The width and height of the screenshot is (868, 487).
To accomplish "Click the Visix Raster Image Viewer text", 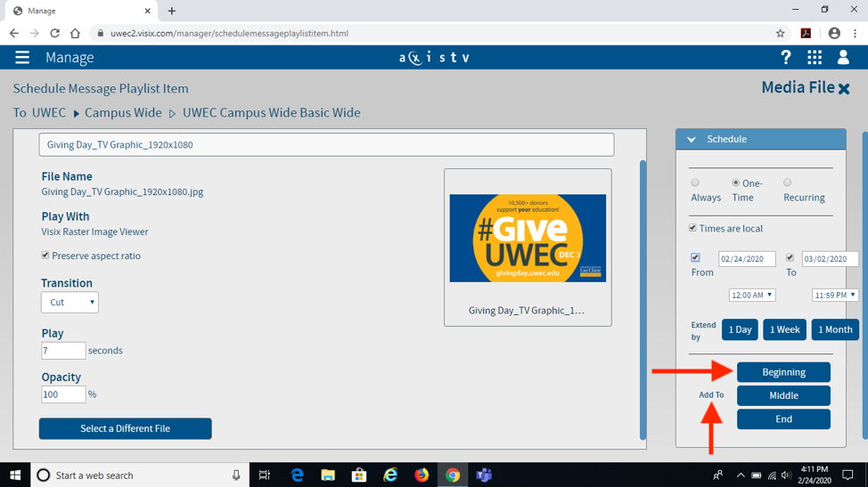I will coord(94,231).
